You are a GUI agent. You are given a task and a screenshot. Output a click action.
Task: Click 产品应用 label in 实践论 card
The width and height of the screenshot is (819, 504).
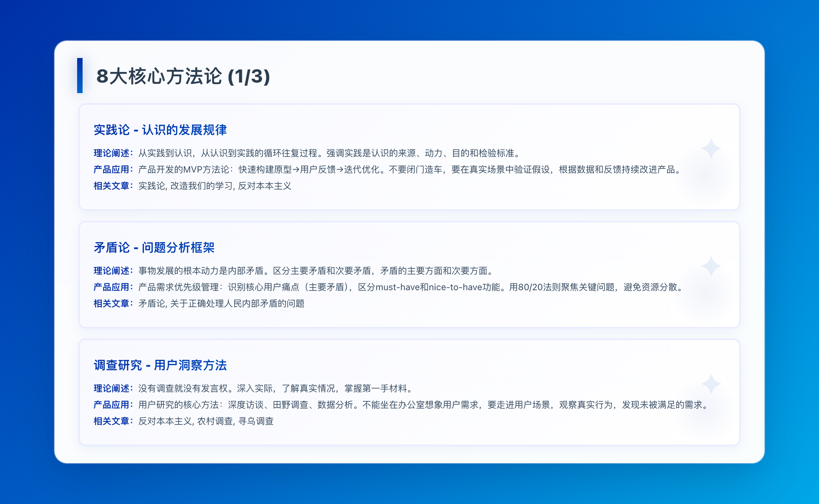point(112,169)
